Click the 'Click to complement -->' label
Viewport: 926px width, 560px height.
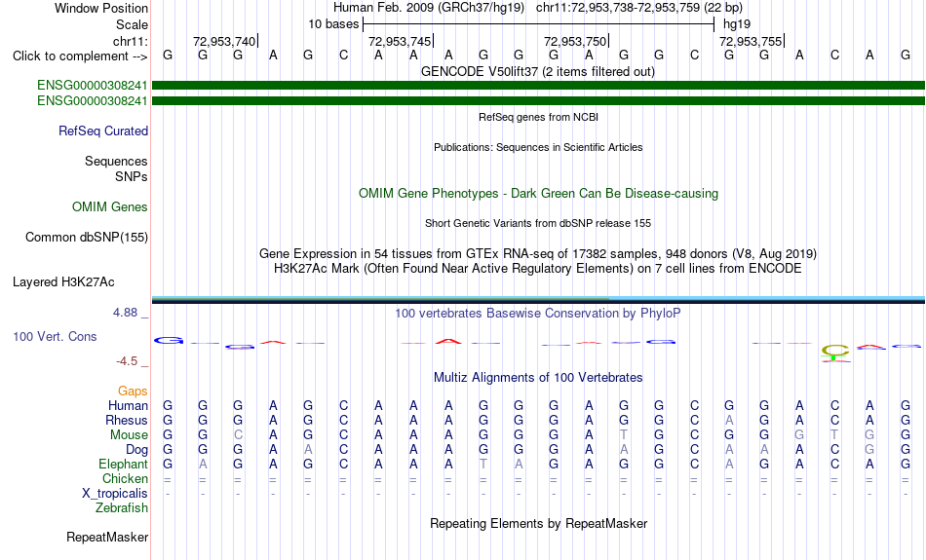[x=80, y=56]
